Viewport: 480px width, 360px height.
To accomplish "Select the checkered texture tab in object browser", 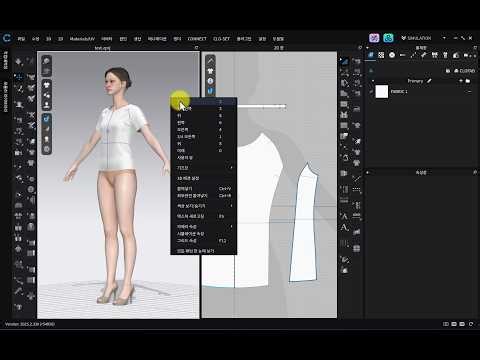I will (x=381, y=55).
